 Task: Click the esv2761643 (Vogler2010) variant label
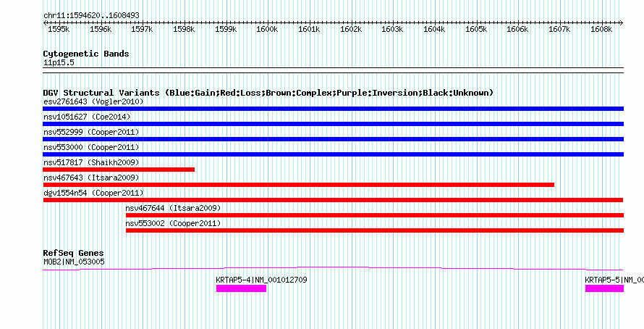pos(93,101)
